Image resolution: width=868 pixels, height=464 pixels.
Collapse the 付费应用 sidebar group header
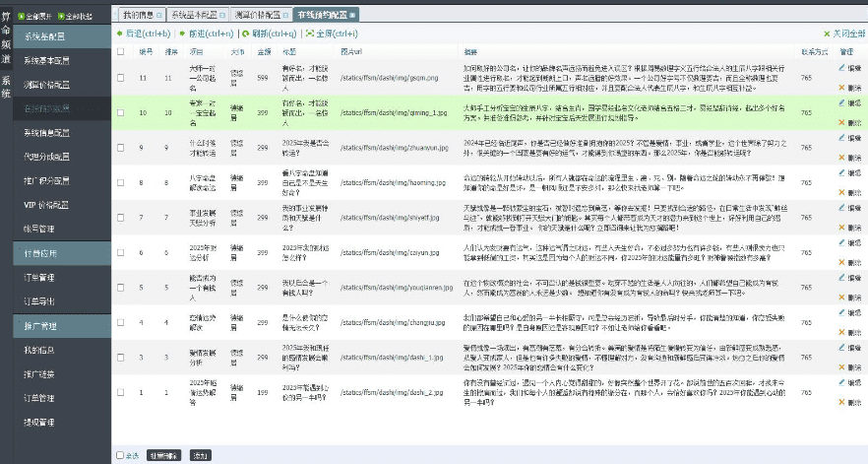point(62,253)
